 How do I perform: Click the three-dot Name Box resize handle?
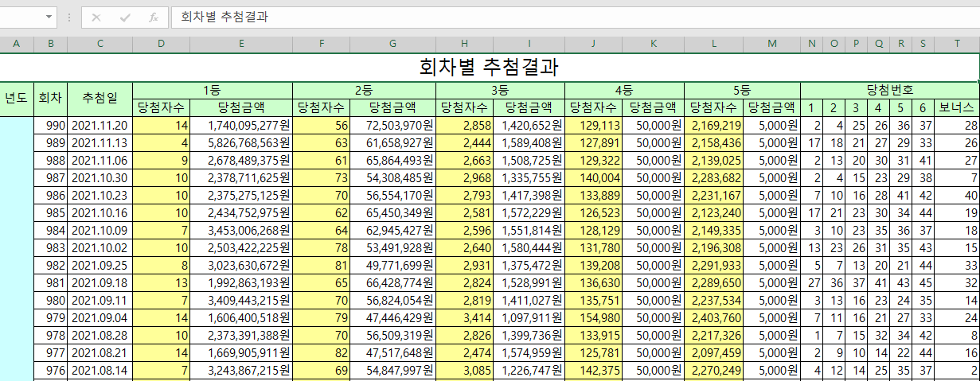[69, 17]
